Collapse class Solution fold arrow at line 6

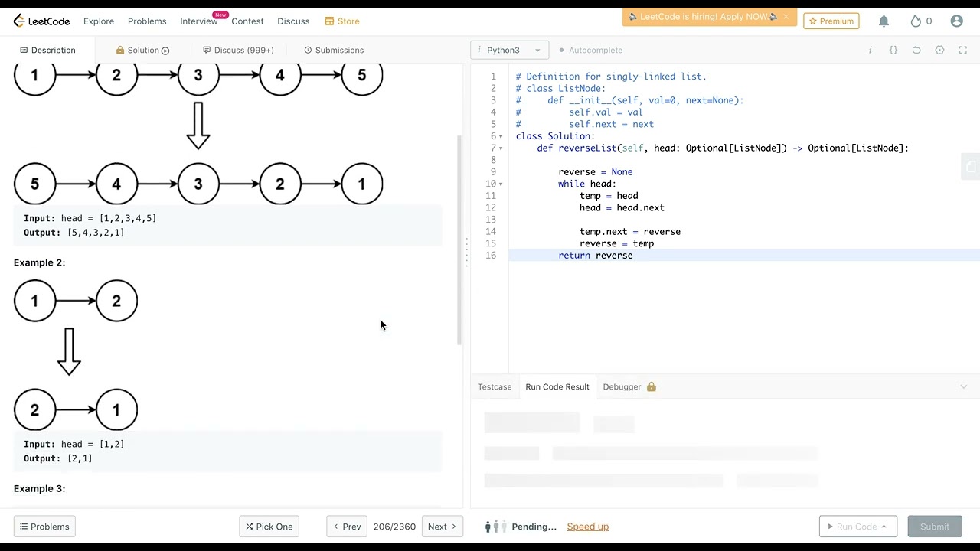pyautogui.click(x=501, y=136)
